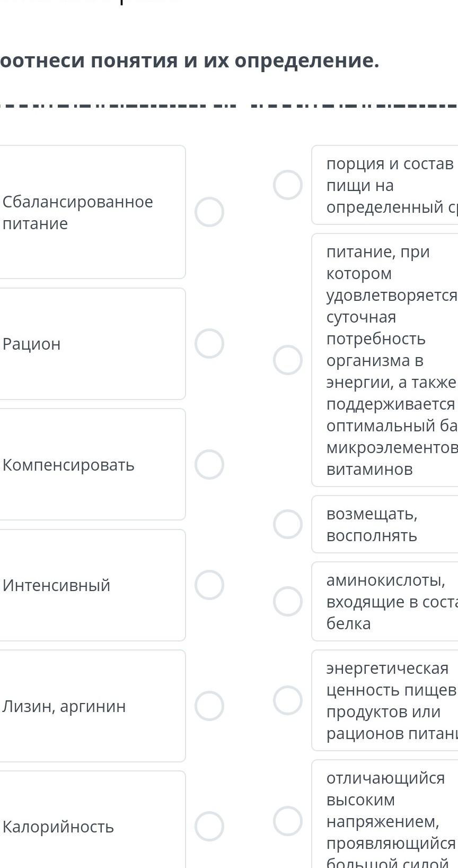Click the Калорийность term card

pyautogui.click(x=90, y=827)
